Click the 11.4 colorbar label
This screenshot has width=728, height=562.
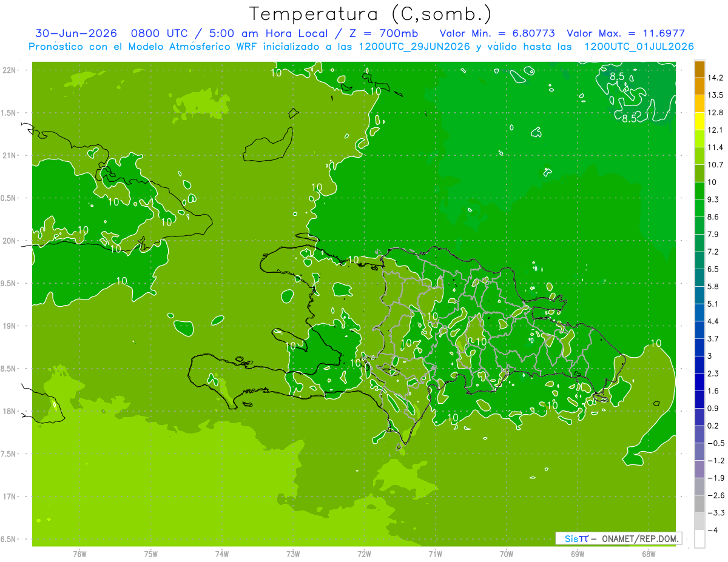(715, 147)
